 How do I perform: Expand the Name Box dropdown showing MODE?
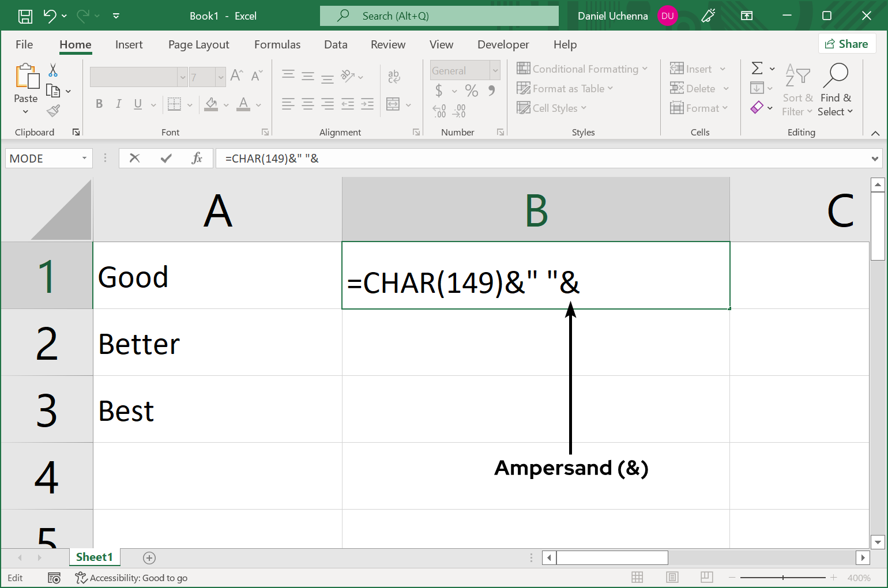tap(84, 158)
